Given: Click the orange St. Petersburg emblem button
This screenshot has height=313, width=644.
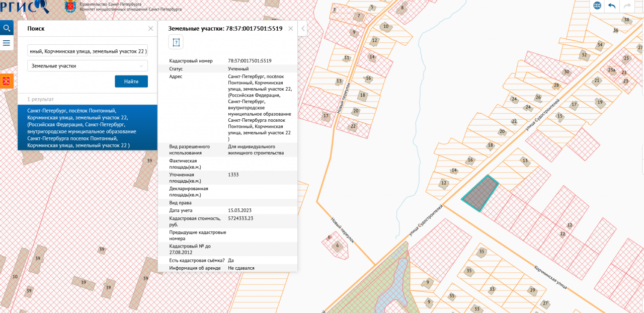Looking at the screenshot, I should coord(7,81).
